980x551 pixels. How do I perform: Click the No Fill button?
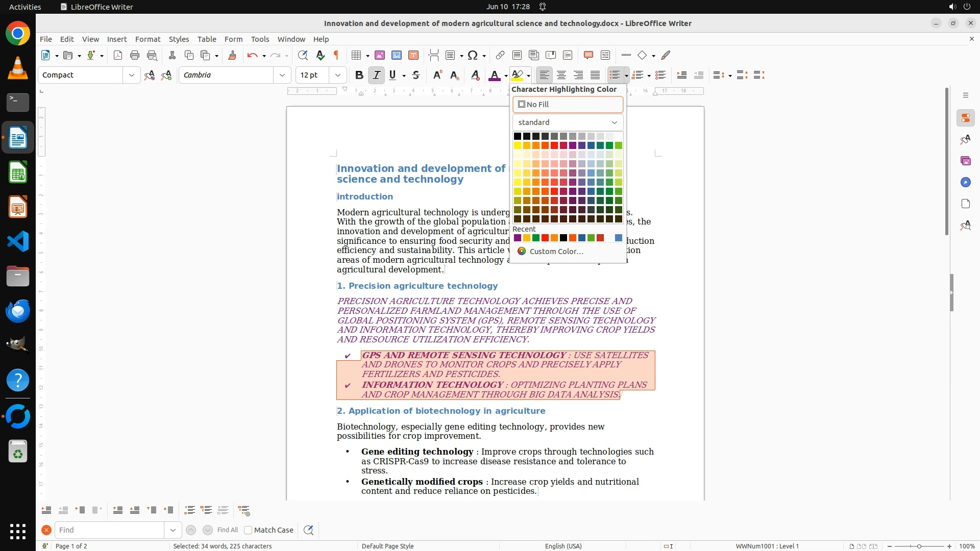(568, 105)
